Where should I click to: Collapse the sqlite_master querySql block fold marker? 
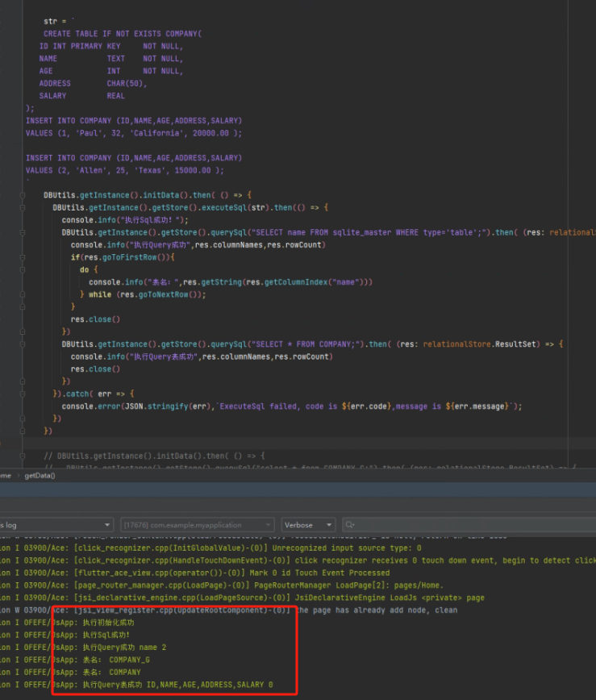[23, 232]
